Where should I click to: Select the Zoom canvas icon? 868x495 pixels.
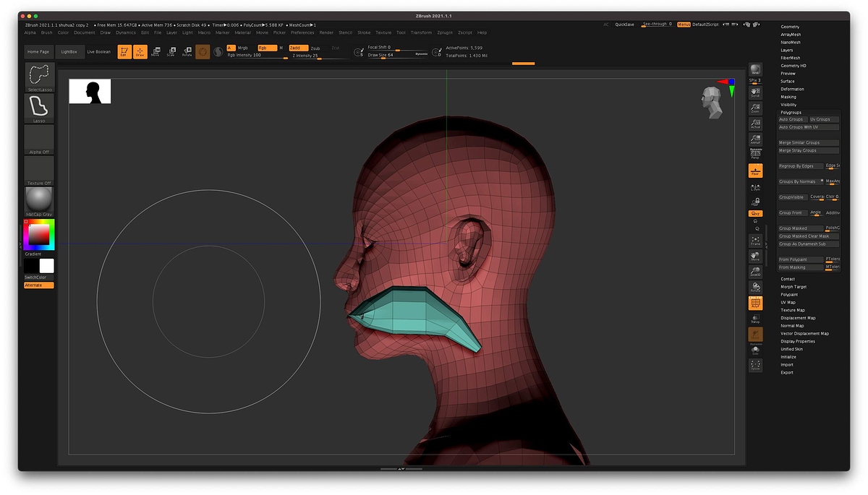[x=755, y=108]
